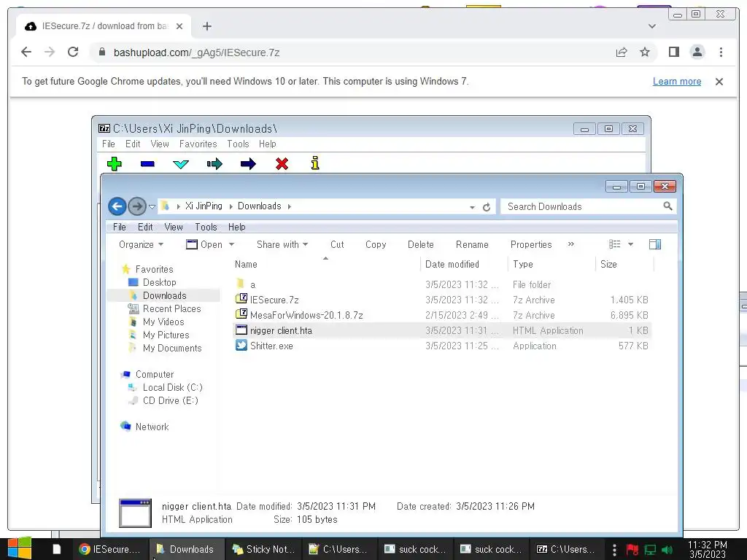This screenshot has height=560, width=747.
Task: Reload the bashupload page in Chrome
Action: pyautogui.click(x=73, y=52)
